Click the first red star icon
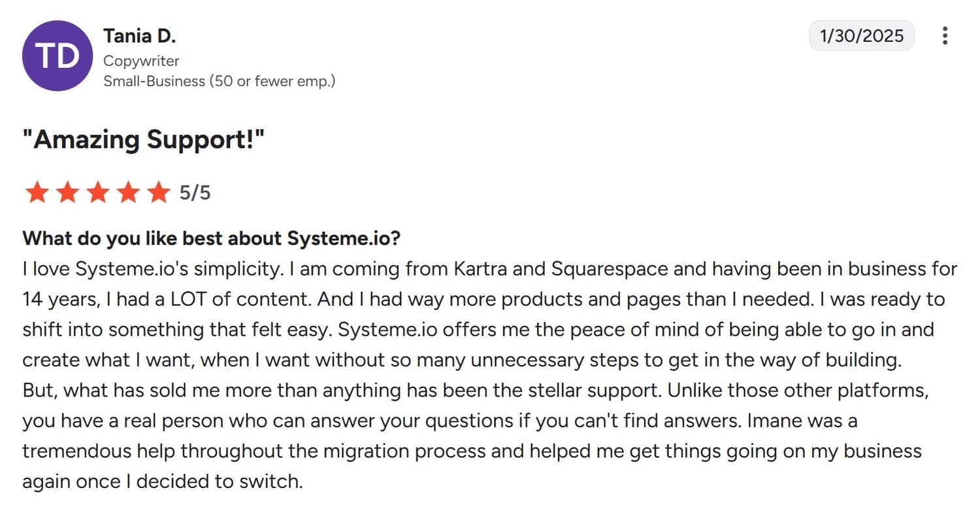 pos(37,192)
